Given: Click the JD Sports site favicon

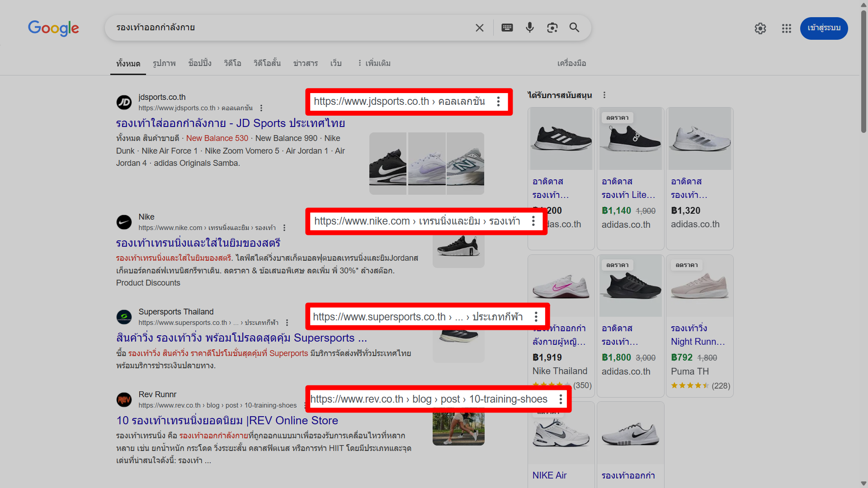Looking at the screenshot, I should click(124, 103).
